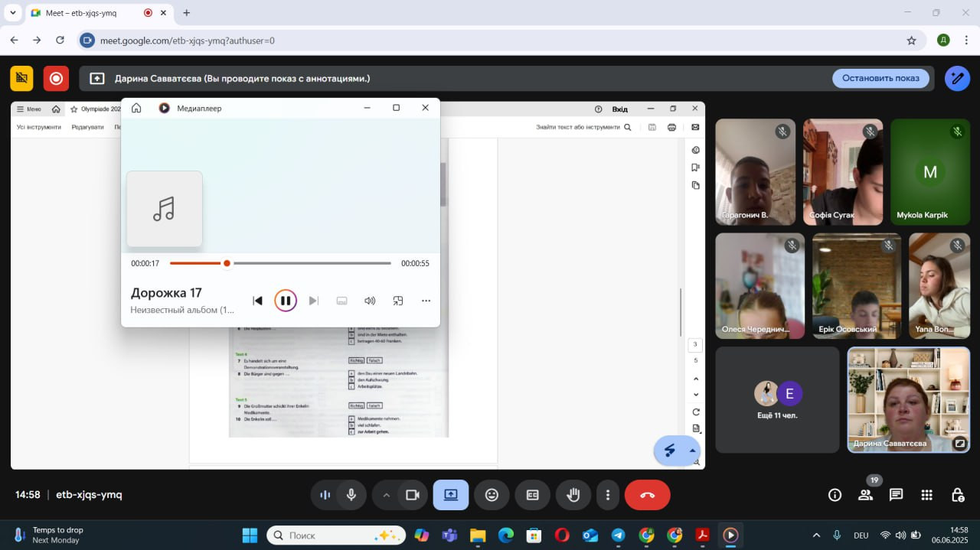Screen dimensions: 980x550
Task: Click picture-in-picture icon on Дарина Савватєєва tile
Action: [x=959, y=443]
